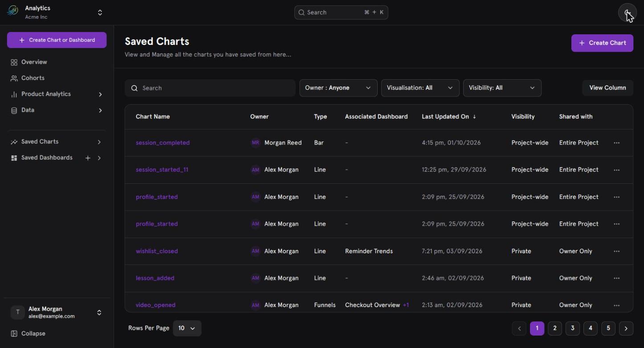Viewport: 644px width, 348px height.
Task: Go to page 3 of results
Action: coord(572,328)
